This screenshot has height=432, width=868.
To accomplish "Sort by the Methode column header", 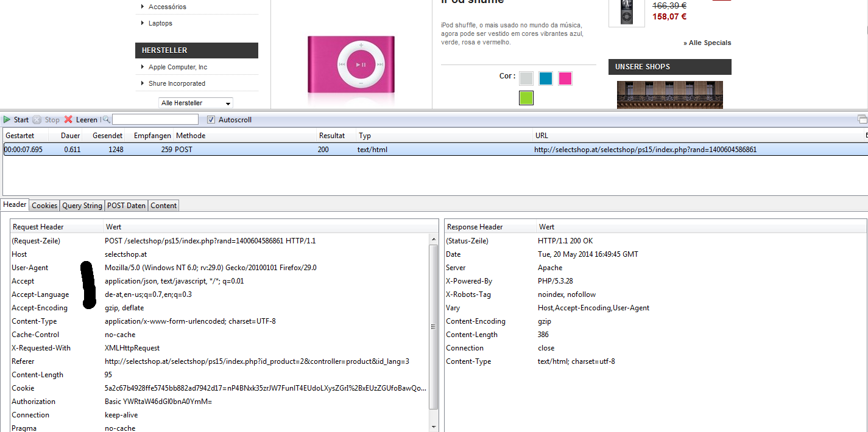I will point(245,136).
